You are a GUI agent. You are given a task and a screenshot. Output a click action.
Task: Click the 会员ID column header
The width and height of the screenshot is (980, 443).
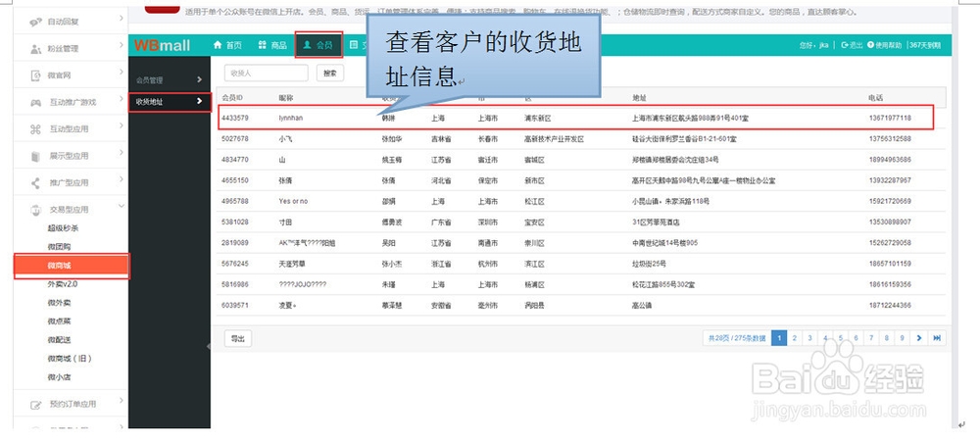pos(232,98)
